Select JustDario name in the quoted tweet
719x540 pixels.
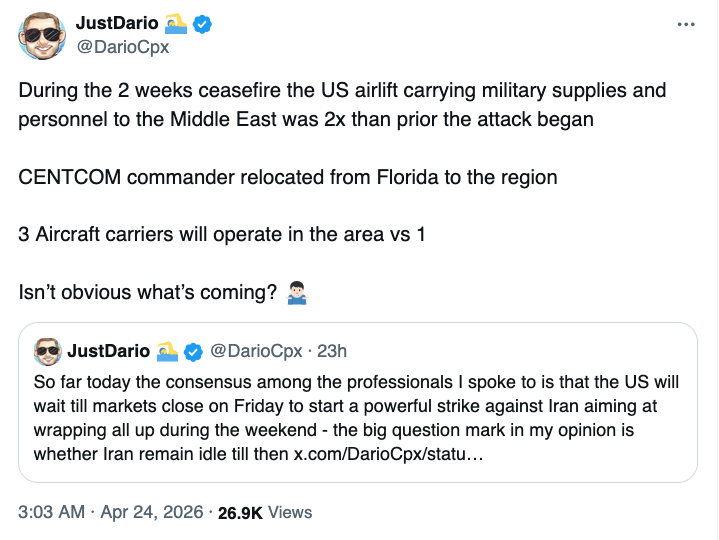click(108, 351)
